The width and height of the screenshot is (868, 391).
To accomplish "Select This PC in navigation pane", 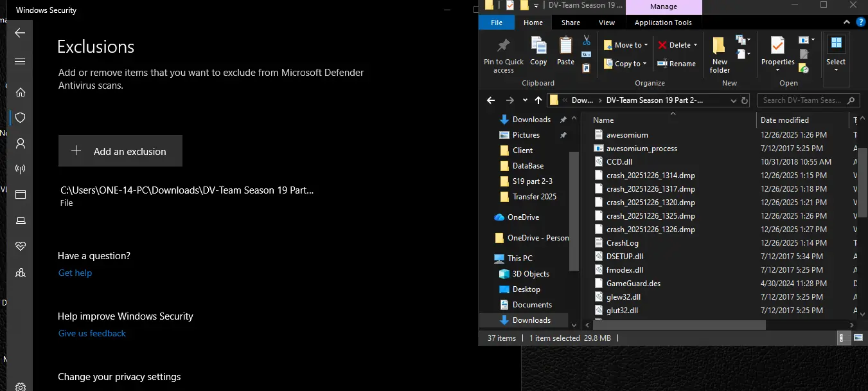I will [520, 258].
